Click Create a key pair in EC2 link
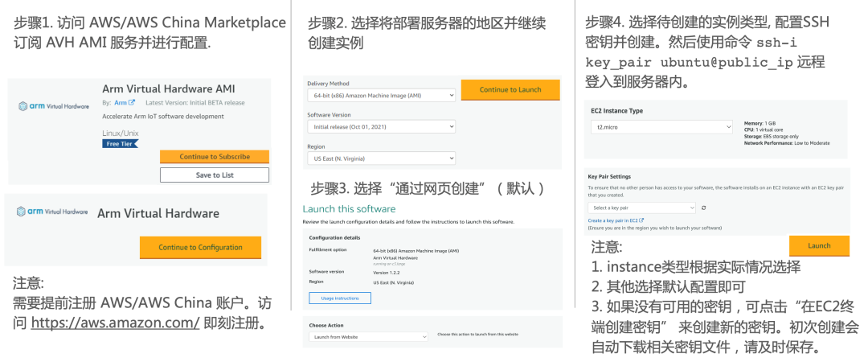The image size is (868, 362). 616,220
